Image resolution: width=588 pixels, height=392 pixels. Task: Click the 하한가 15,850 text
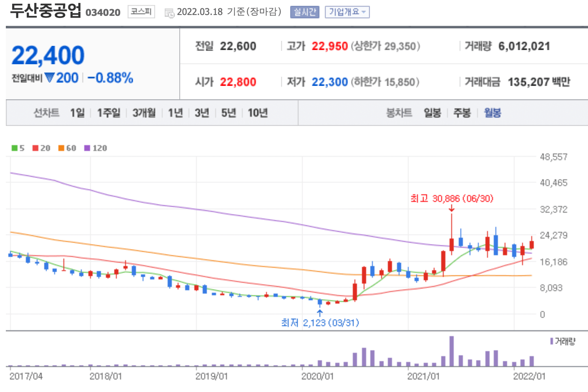[385, 82]
